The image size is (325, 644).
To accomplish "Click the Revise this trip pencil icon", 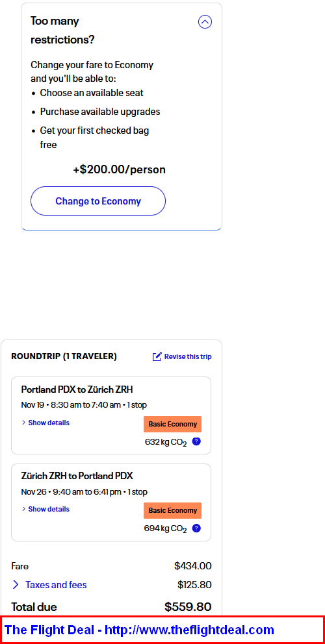I will (x=157, y=356).
